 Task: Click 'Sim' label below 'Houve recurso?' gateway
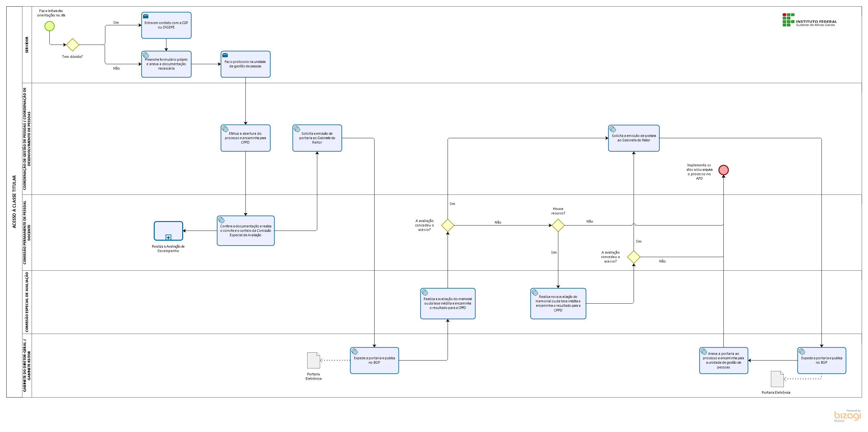[x=554, y=252]
